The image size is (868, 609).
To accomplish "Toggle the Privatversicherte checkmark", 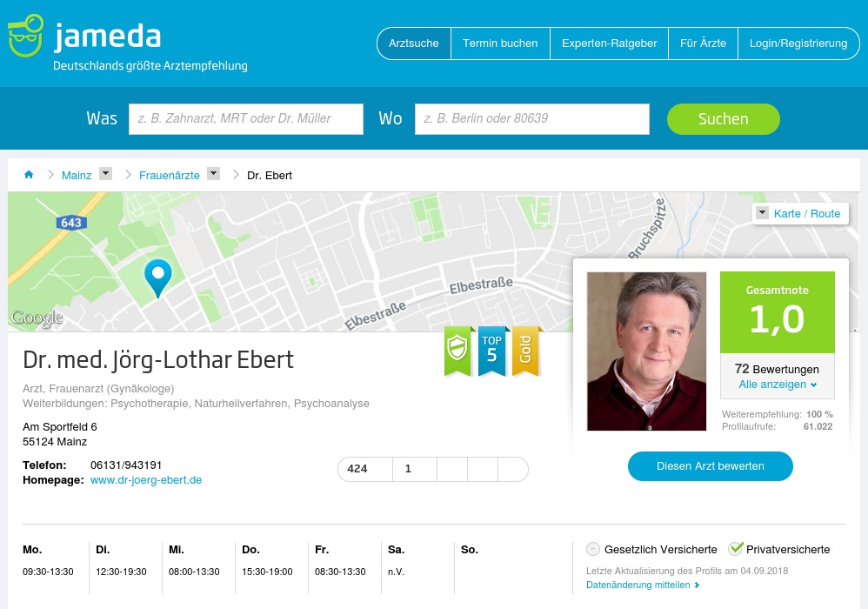I will pyautogui.click(x=736, y=547).
